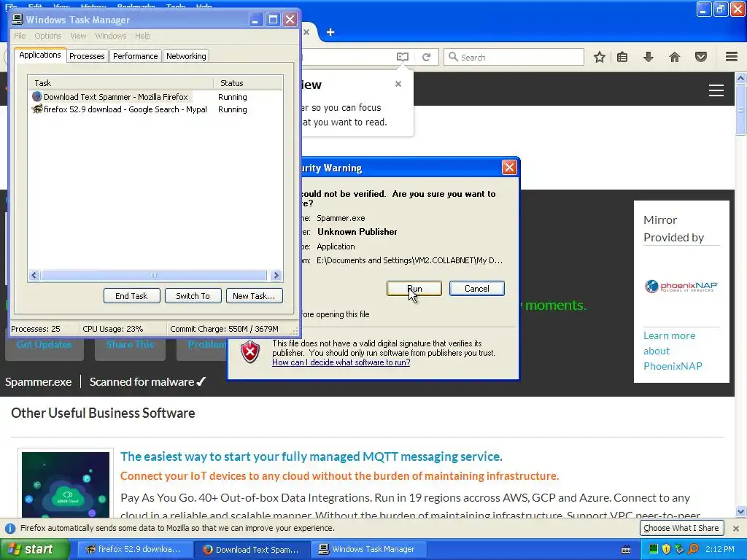Switch to the Networking tab
The height and width of the screenshot is (560, 747).
click(186, 56)
